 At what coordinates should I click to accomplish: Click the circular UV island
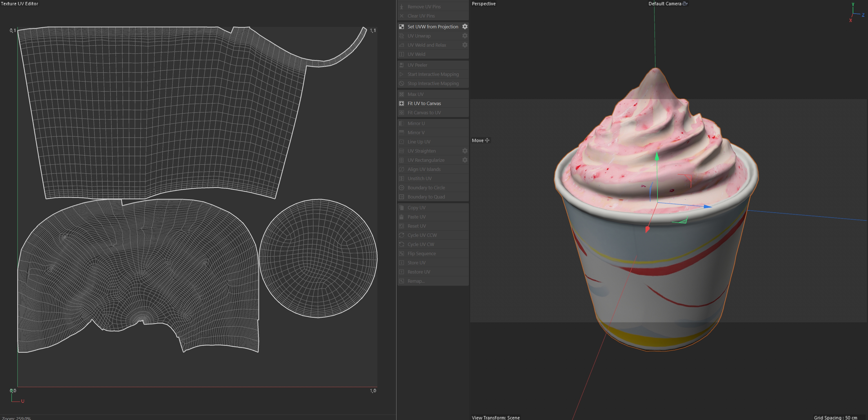[x=318, y=258]
